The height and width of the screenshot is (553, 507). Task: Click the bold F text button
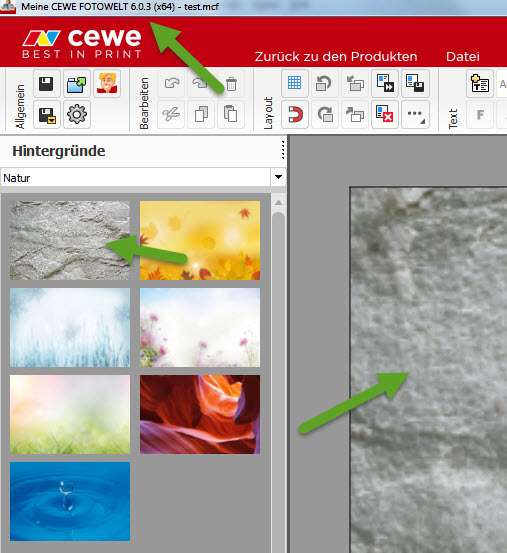tap(480, 114)
